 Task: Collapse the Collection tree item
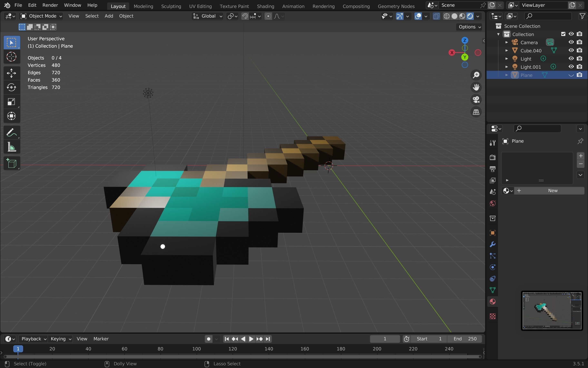pos(498,34)
